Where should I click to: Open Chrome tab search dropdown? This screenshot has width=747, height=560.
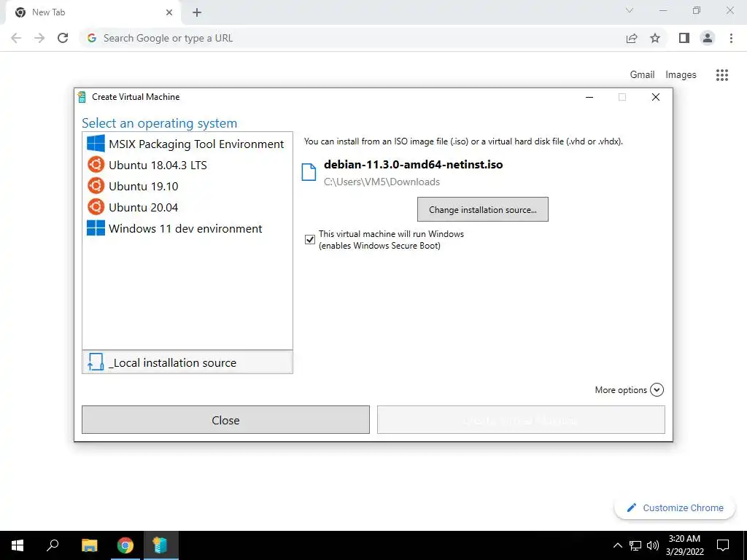point(630,10)
